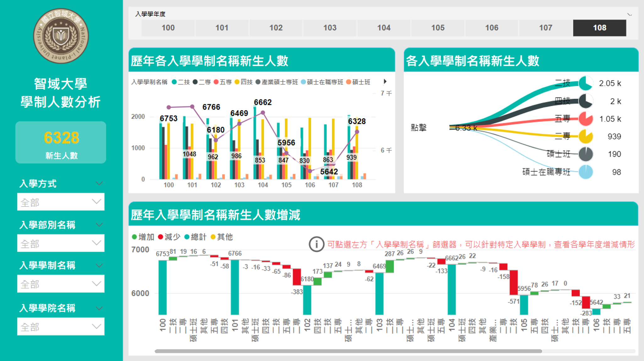
Task: Select enrollment year 104
Action: [x=384, y=28]
